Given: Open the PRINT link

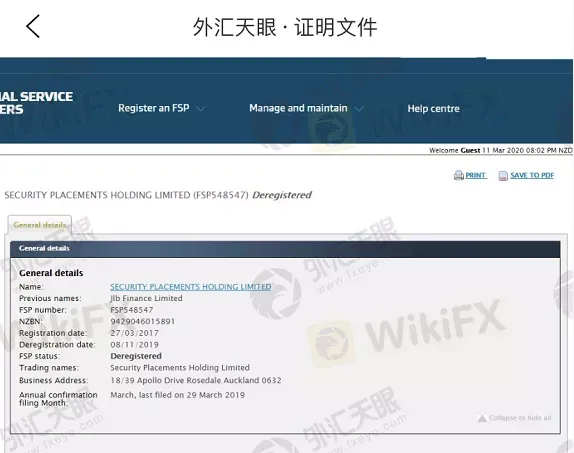Looking at the screenshot, I should (476, 175).
